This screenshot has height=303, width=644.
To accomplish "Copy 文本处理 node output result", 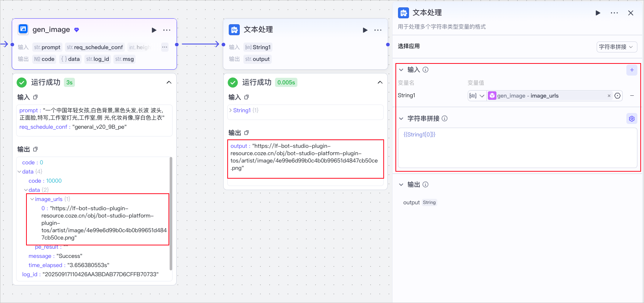I will point(247,133).
